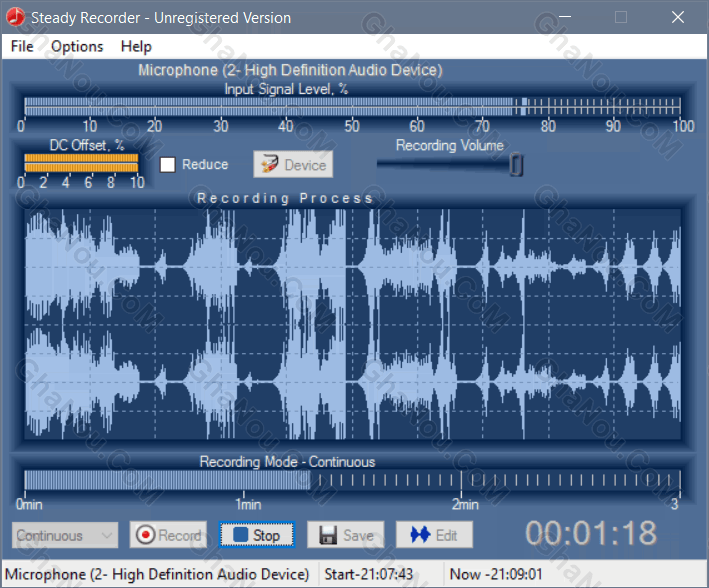The height and width of the screenshot is (588, 709).
Task: Click the Now -21:09:01 status entry
Action: 496,574
